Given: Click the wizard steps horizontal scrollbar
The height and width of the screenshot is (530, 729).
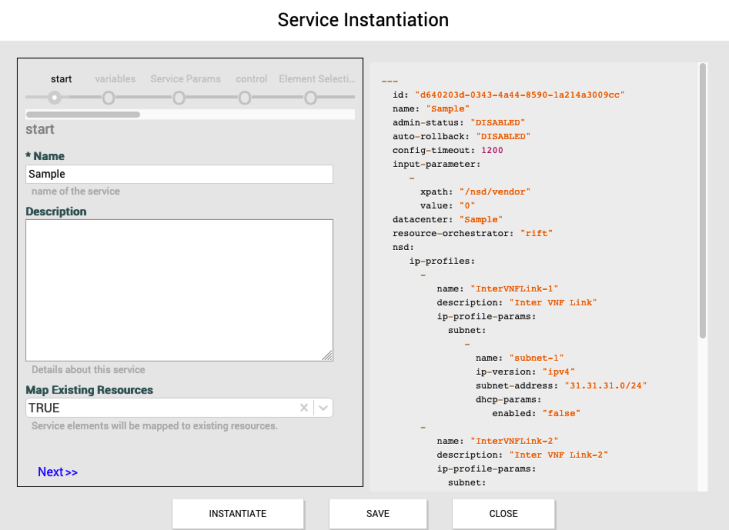Looking at the screenshot, I should [83, 115].
